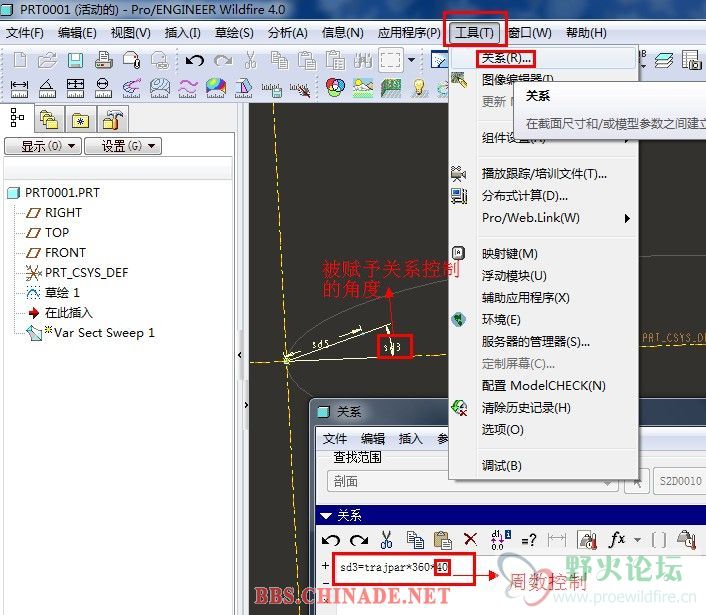Open the 文件(F) menu
Viewport: 706px width, 615px height.
pos(25,33)
